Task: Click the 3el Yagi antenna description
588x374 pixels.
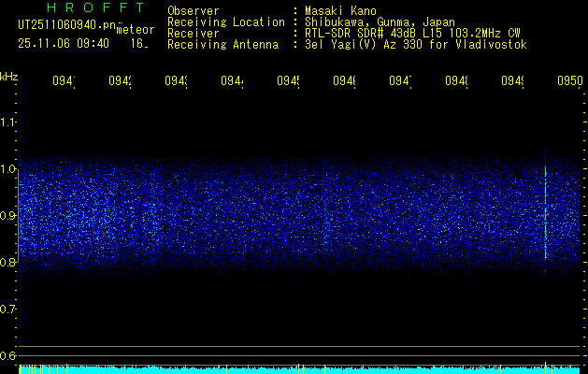Action: point(415,44)
